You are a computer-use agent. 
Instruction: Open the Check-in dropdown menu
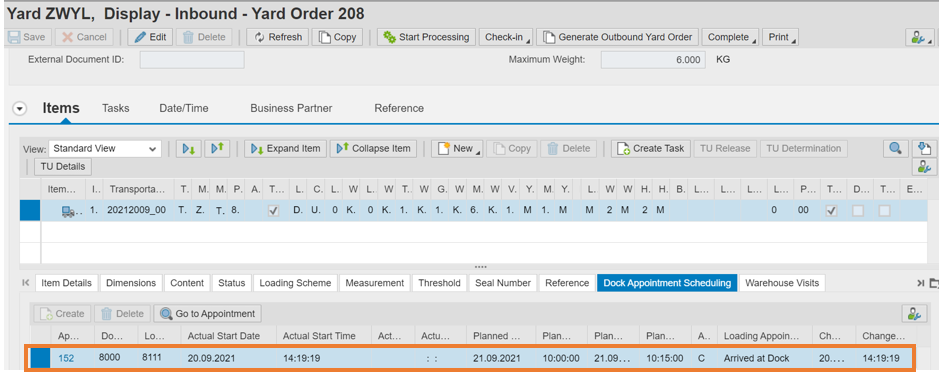[x=506, y=37]
